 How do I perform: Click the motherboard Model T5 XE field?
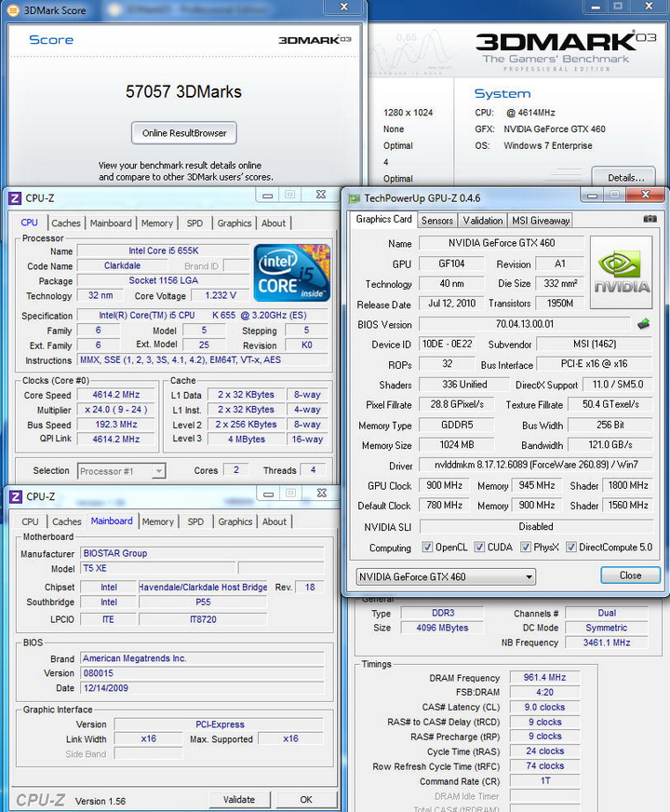click(158, 568)
